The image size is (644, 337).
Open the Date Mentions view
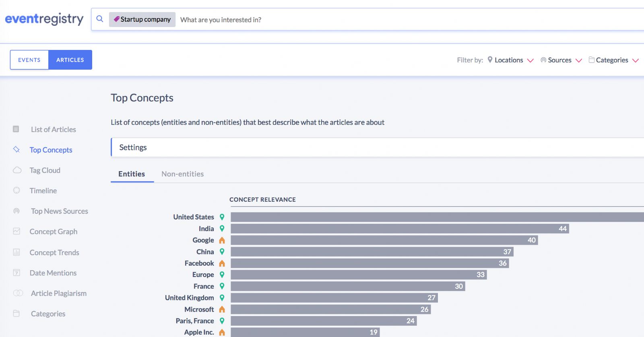coord(53,273)
